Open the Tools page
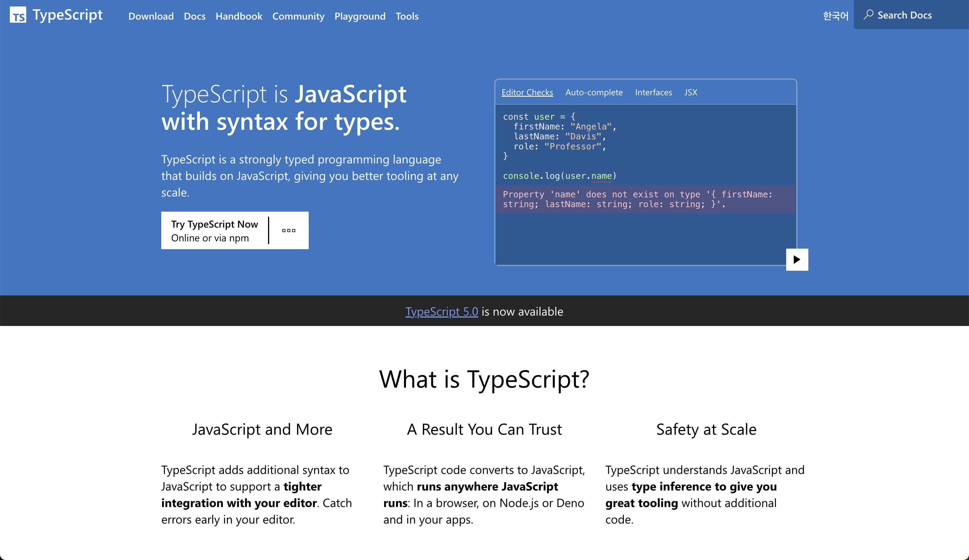This screenshot has height=560, width=969. point(407,16)
